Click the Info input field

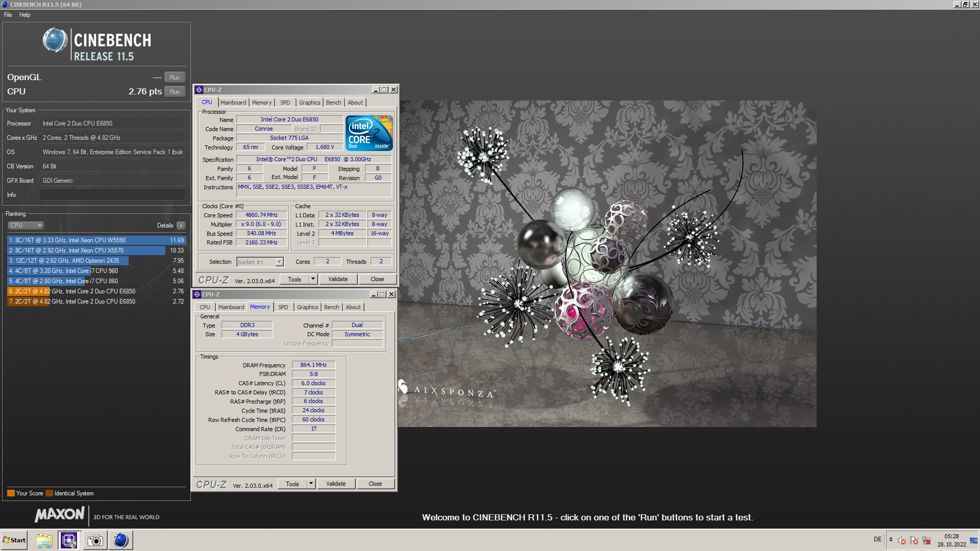coord(113,195)
